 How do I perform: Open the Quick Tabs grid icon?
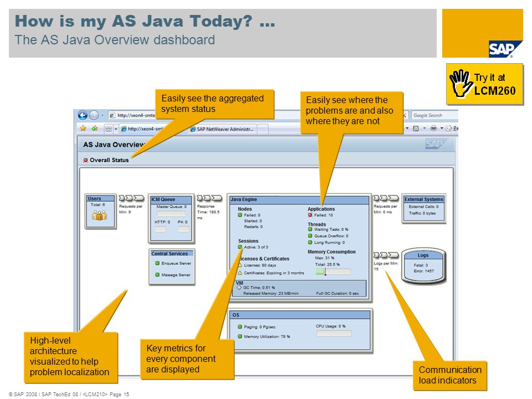click(x=109, y=129)
